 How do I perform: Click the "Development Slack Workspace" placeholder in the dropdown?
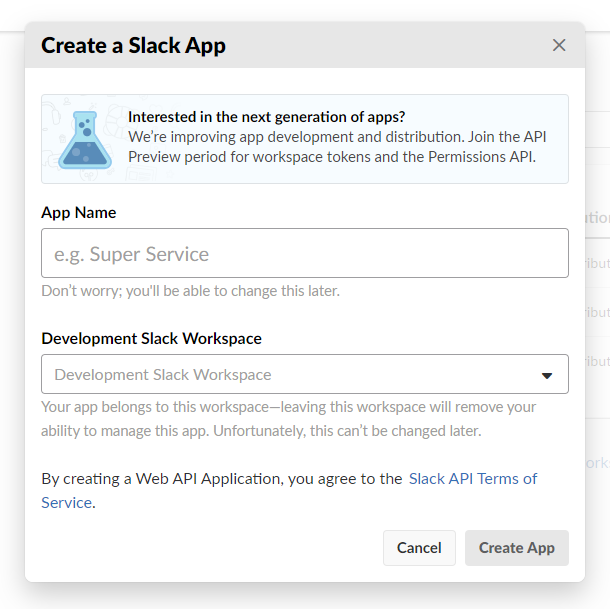pos(163,375)
